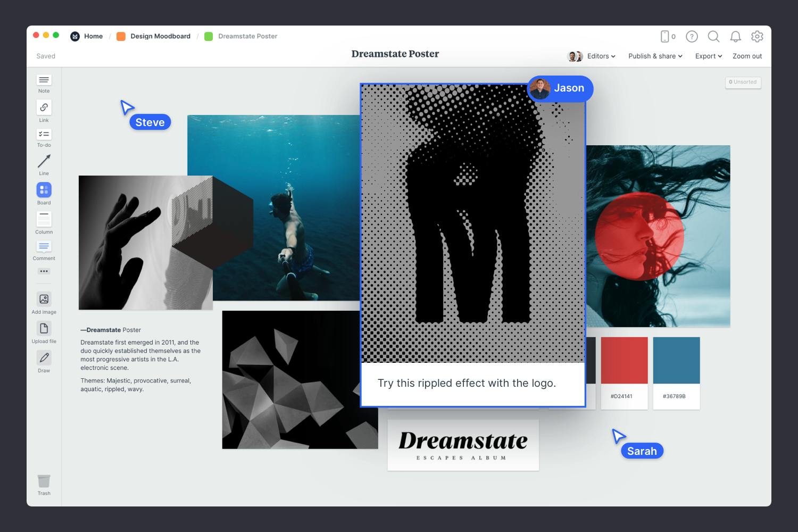Select the #D24141 red color swatch
The width and height of the screenshot is (798, 532).
tap(624, 360)
